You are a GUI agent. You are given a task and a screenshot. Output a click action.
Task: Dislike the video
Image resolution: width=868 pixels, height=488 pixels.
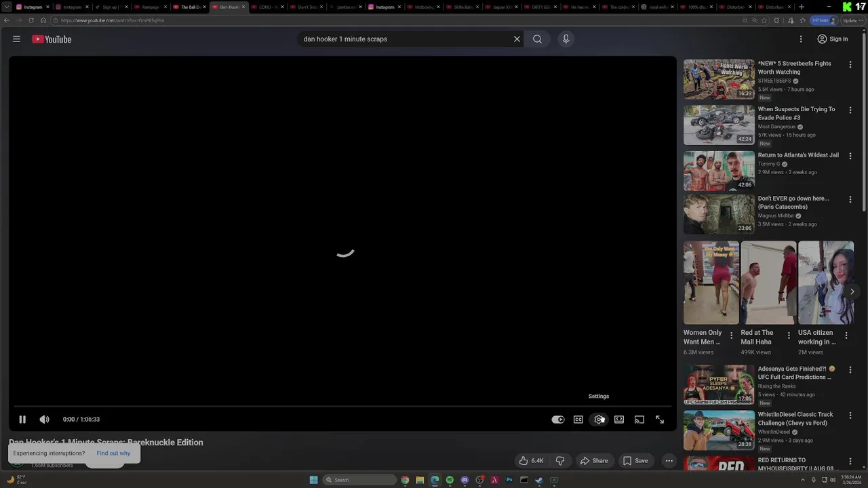coord(560,461)
